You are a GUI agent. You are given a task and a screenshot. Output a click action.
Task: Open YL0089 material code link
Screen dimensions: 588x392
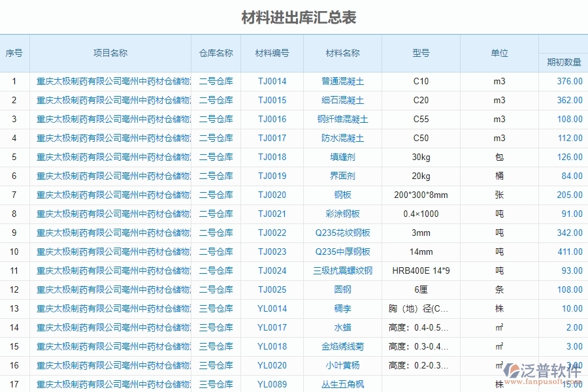pos(272,384)
